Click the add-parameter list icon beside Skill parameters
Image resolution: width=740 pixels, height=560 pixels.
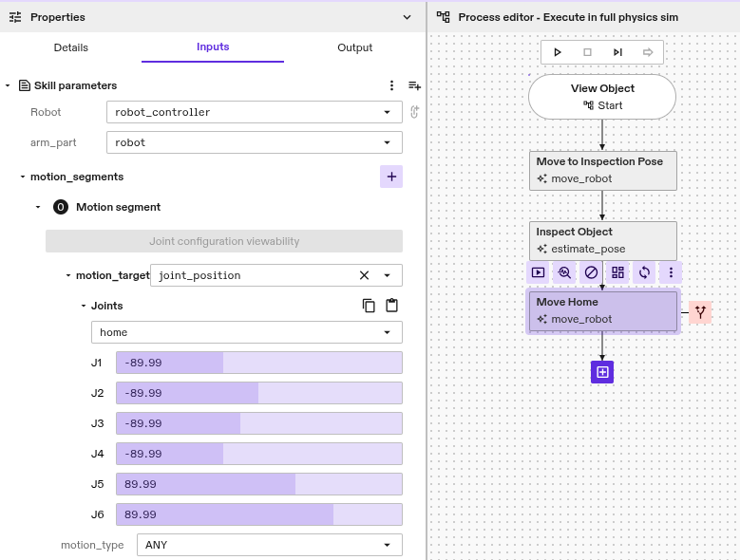click(x=414, y=85)
